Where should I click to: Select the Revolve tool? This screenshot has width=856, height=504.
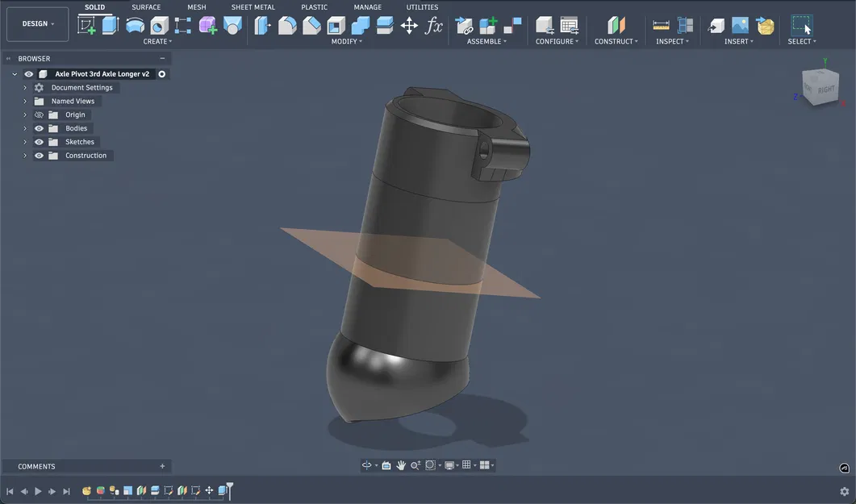(x=133, y=25)
